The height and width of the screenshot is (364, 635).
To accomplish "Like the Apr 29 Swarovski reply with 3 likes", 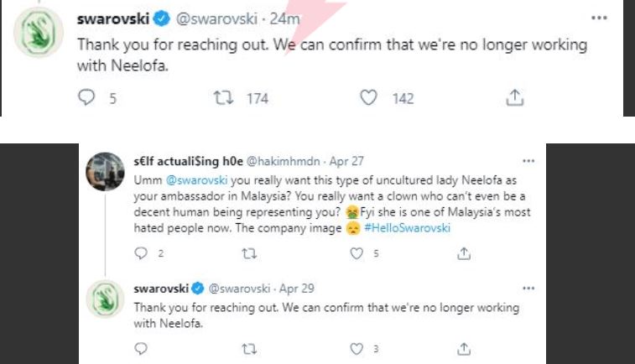I will click(x=357, y=348).
